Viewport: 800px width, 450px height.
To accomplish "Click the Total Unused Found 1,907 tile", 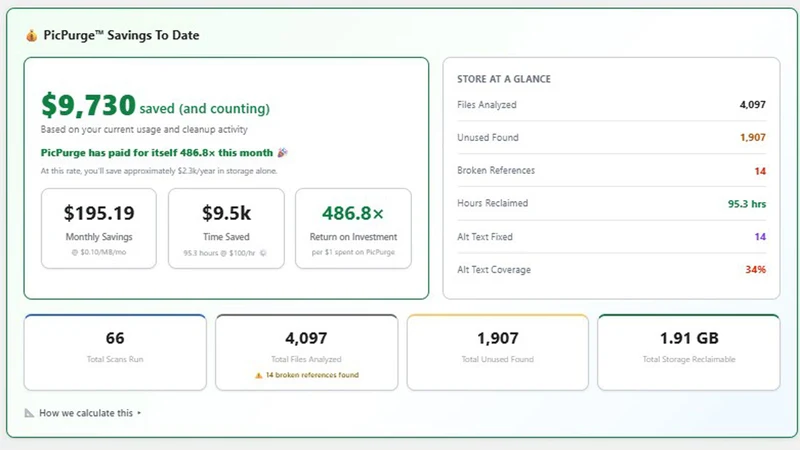I will (497, 353).
